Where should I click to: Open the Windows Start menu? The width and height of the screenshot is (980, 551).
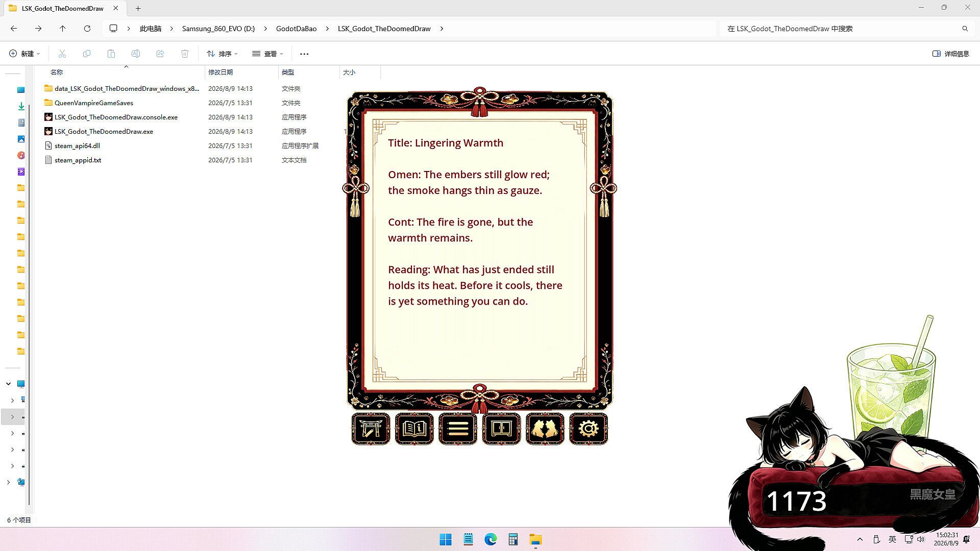point(446,539)
